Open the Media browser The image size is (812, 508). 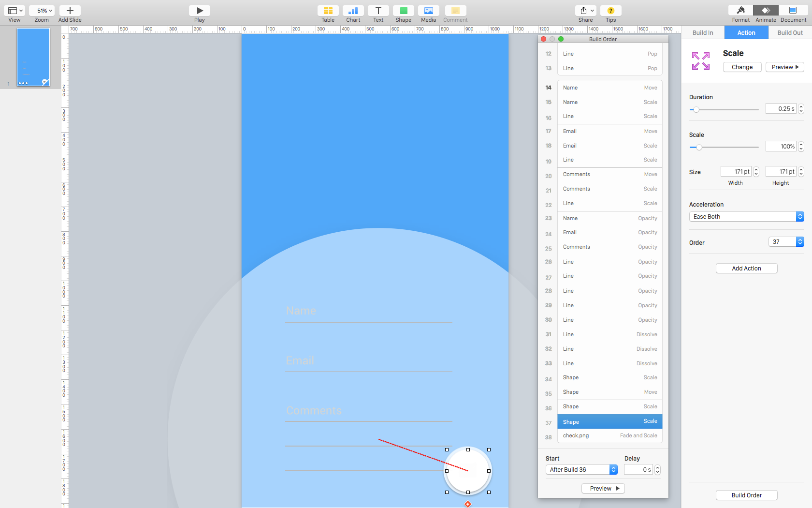point(429,11)
